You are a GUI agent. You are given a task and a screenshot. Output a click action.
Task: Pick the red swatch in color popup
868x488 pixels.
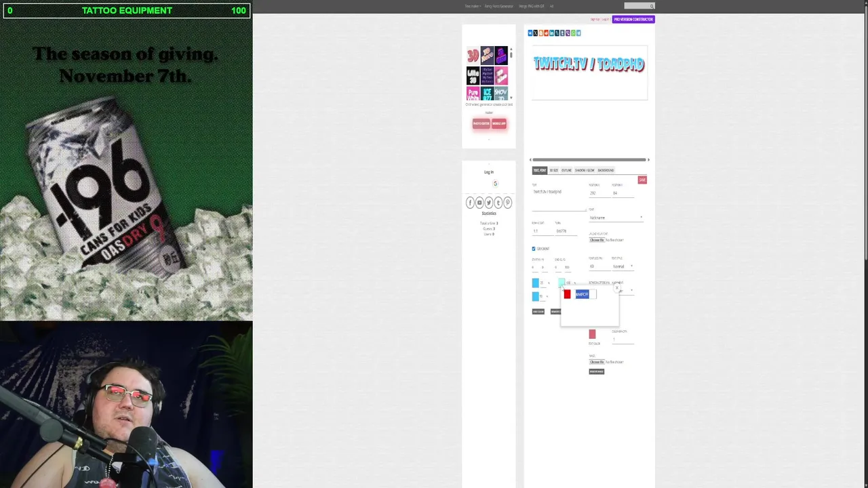click(x=567, y=294)
